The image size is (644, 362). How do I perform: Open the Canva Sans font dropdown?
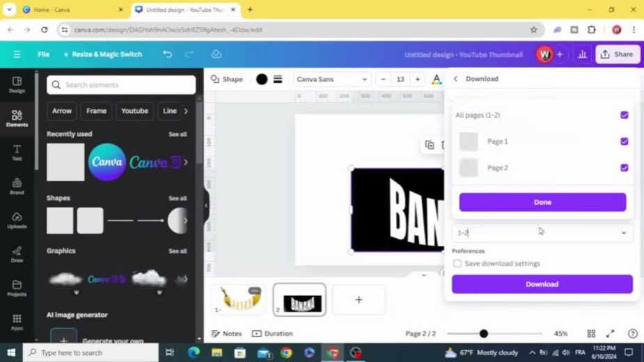(331, 79)
